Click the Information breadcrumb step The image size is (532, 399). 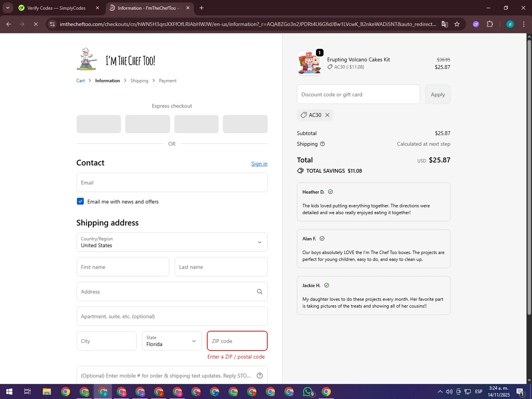[x=107, y=81]
